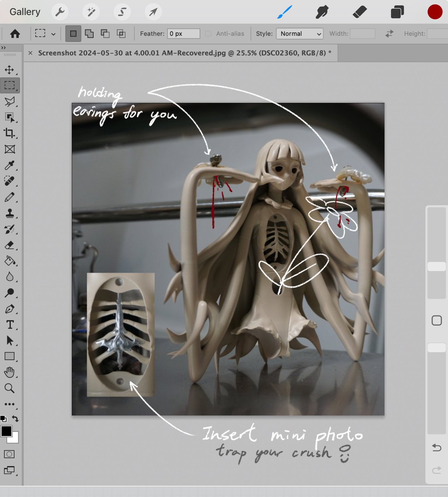Open the Actions wrench menu
Viewport: 448px width, 497px height.
coord(60,12)
